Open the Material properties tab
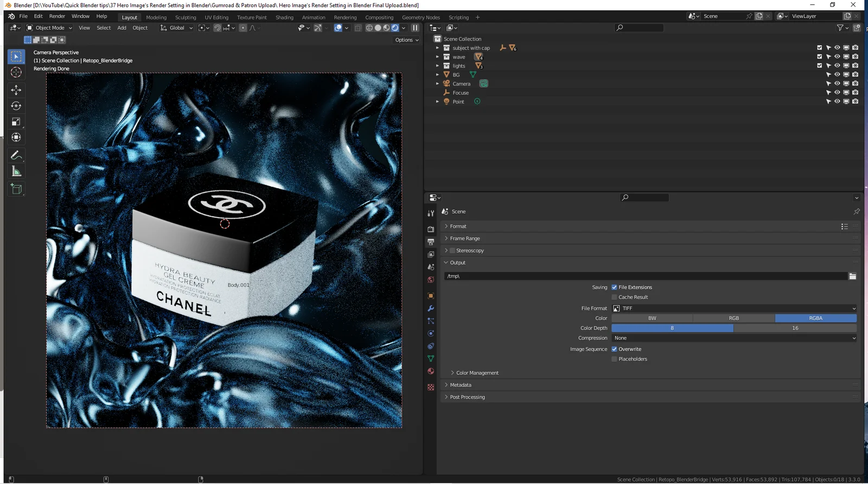This screenshot has width=868, height=484. pyautogui.click(x=431, y=371)
